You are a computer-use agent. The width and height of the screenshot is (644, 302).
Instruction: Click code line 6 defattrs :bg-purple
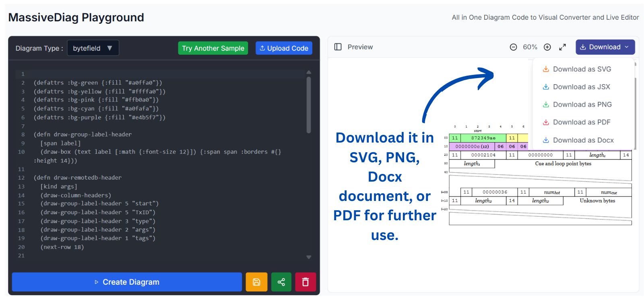(99, 118)
